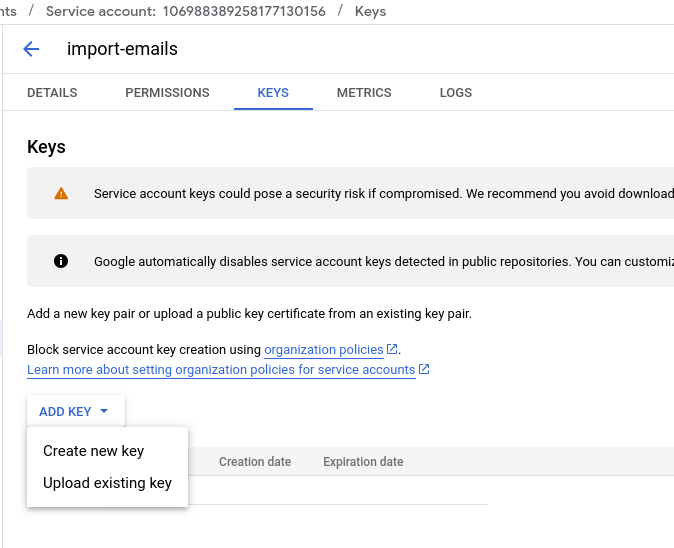Open the organization policies link

point(324,350)
